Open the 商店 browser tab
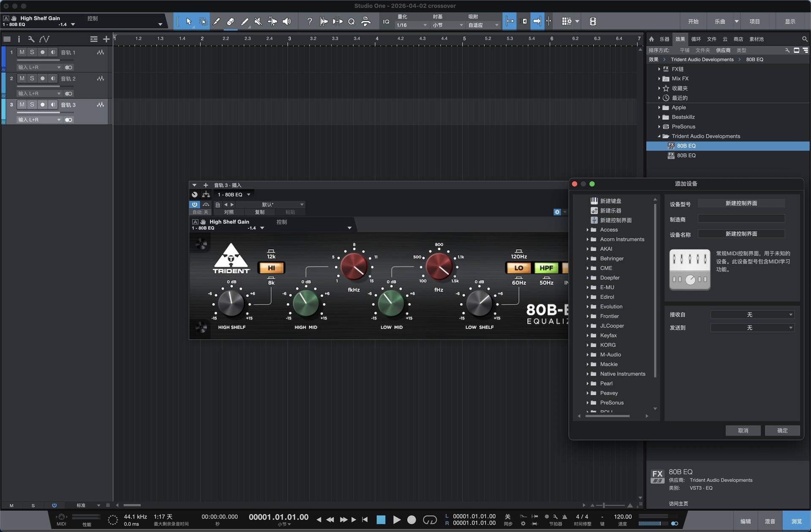 [738, 39]
